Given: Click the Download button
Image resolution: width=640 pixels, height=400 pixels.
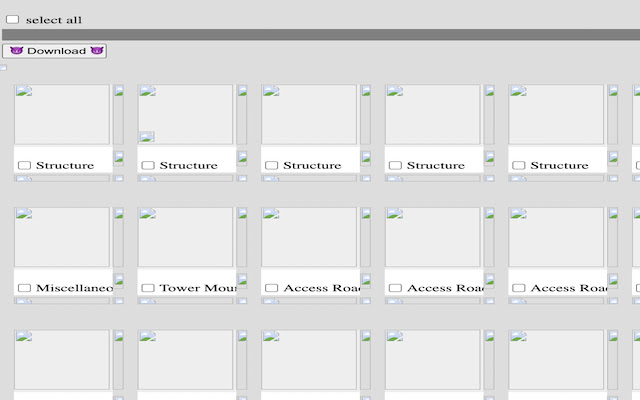Looking at the screenshot, I should [54, 51].
